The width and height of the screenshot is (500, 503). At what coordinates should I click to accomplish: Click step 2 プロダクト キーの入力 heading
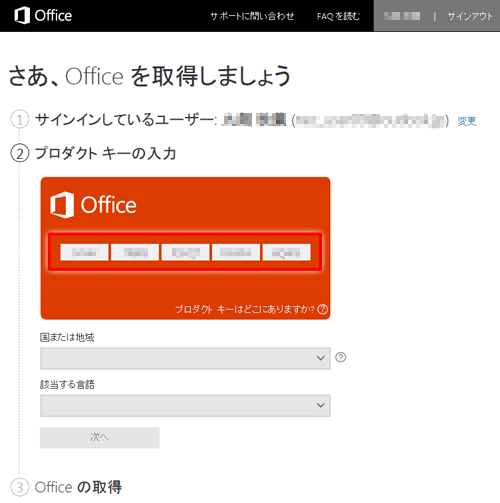[106, 153]
